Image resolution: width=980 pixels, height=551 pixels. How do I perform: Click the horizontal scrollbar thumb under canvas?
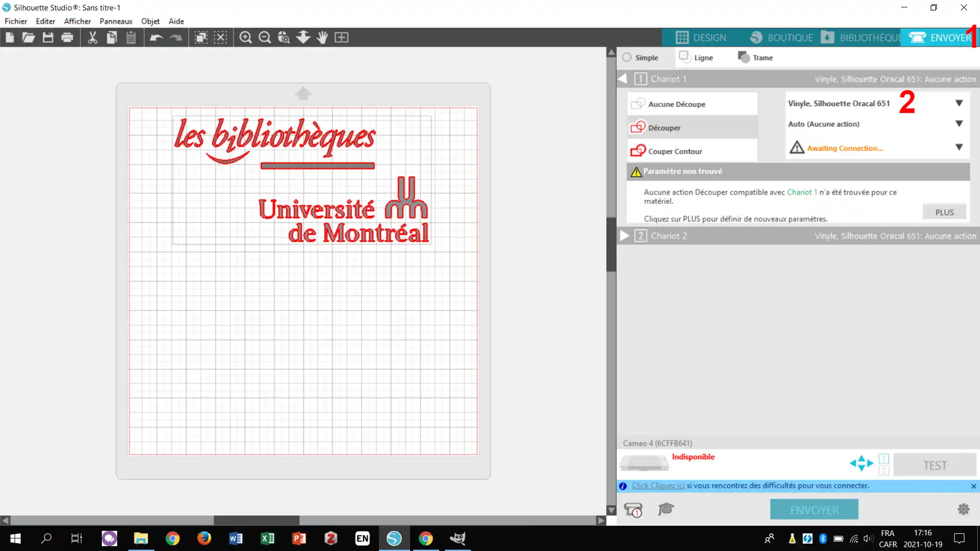tap(256, 520)
